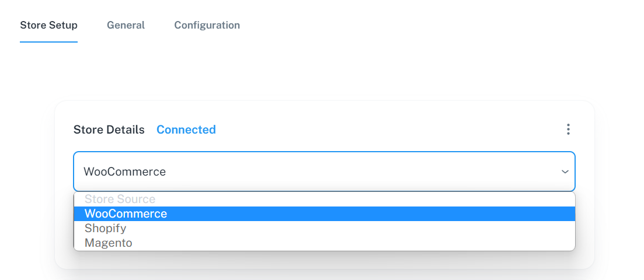
Task: Click empty space right of Configuration tab
Action: (x=409, y=25)
